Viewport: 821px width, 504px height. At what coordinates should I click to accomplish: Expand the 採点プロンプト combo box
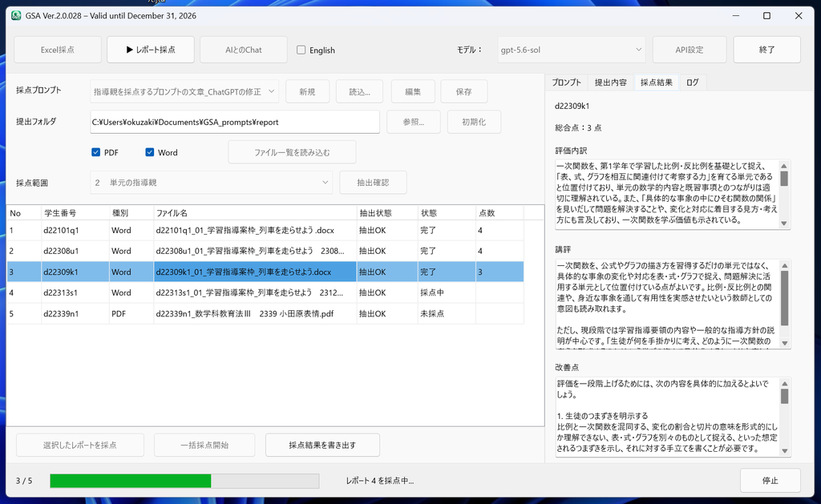[184, 91]
